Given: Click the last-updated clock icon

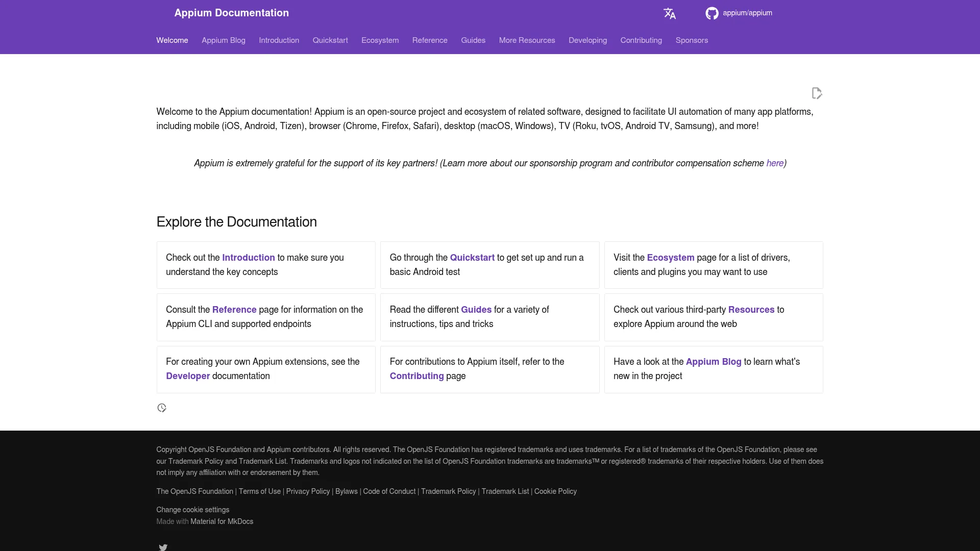Looking at the screenshot, I should tap(162, 408).
